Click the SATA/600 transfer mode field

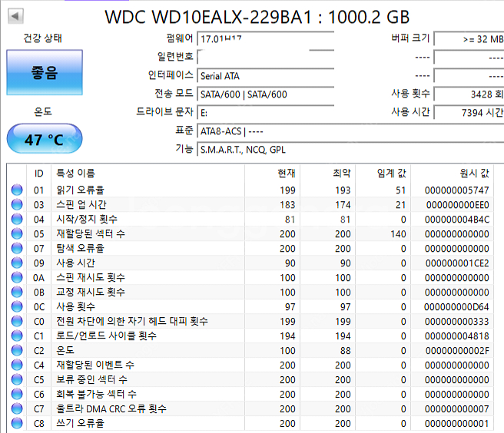point(266,94)
